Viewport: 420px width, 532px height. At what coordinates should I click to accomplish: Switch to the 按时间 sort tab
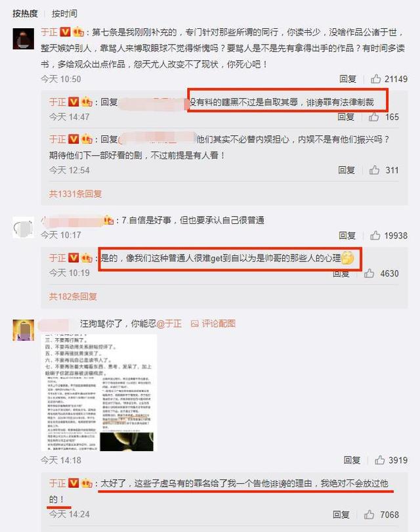pyautogui.click(x=64, y=14)
